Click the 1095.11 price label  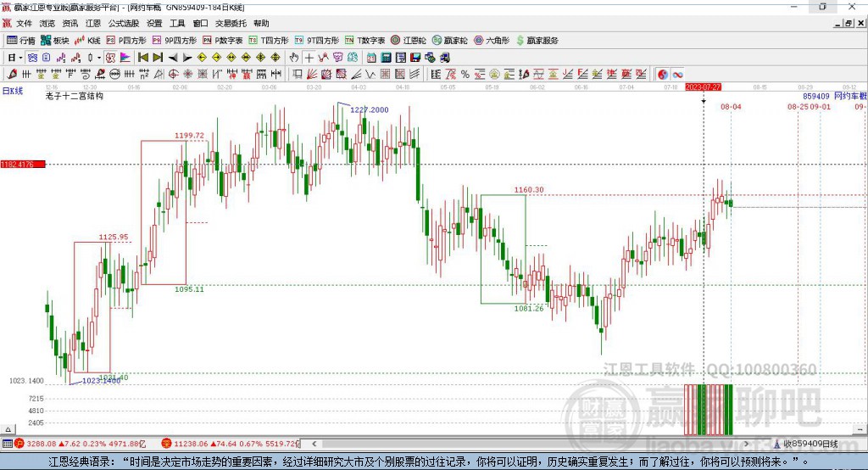pos(189,289)
